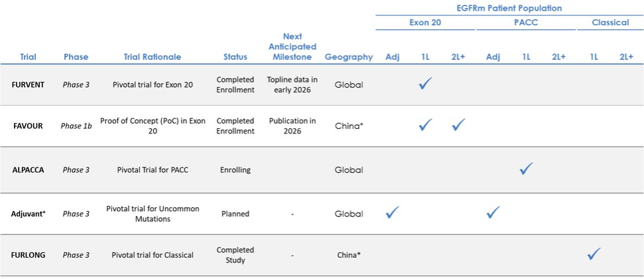Click the FAVOUR Exon 20 1L checkmark
Image resolution: width=644 pixels, height=279 pixels.
425,124
